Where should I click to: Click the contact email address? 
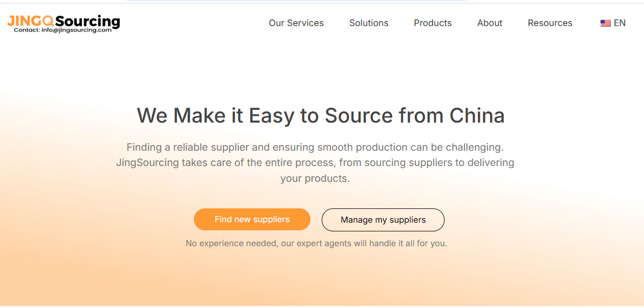62,30
